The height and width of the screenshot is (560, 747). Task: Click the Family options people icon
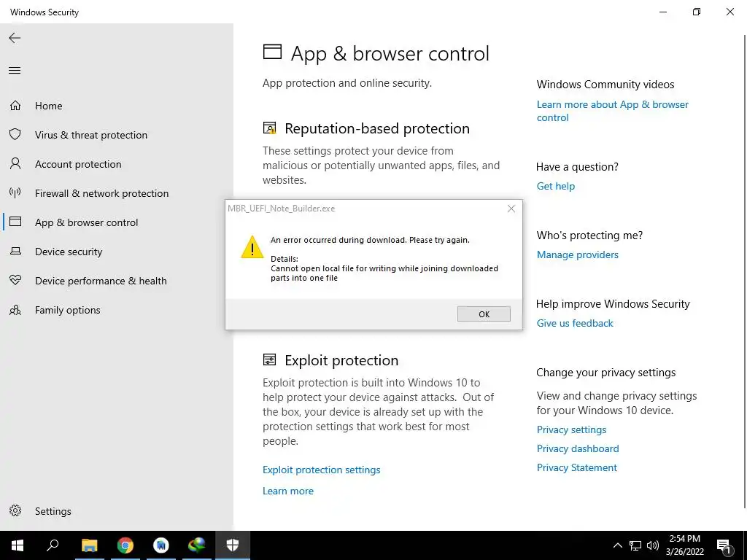coord(15,310)
